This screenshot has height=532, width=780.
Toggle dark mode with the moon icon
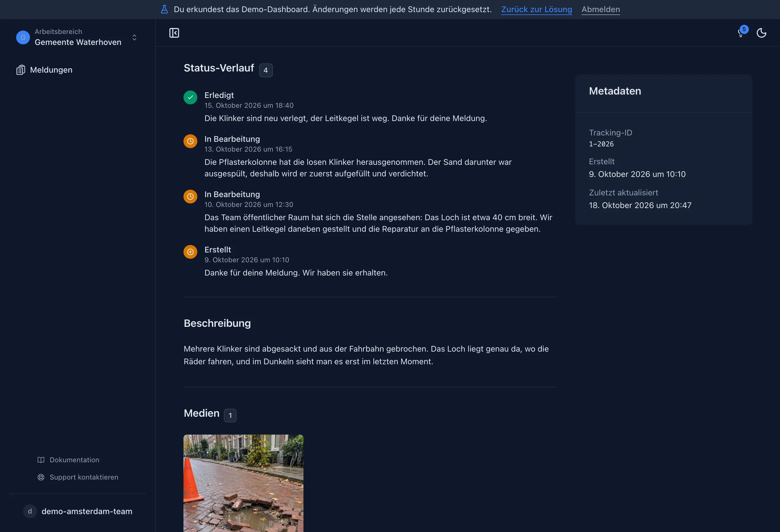[x=761, y=33]
